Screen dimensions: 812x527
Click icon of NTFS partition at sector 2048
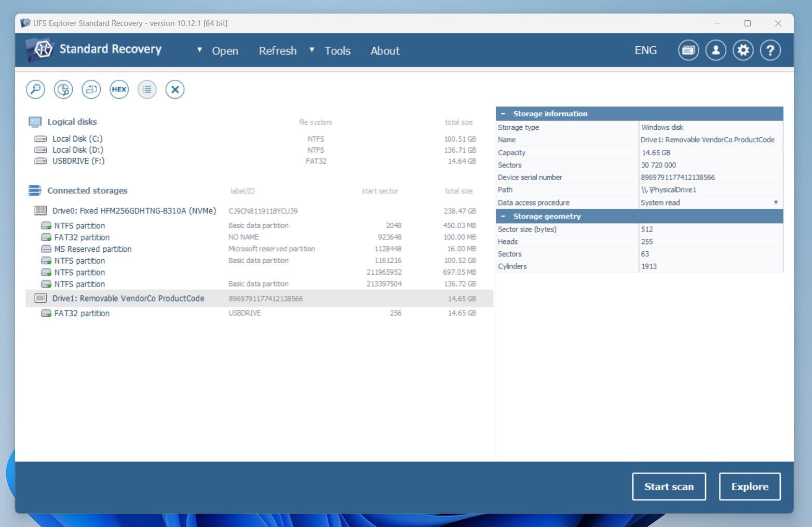(x=46, y=226)
